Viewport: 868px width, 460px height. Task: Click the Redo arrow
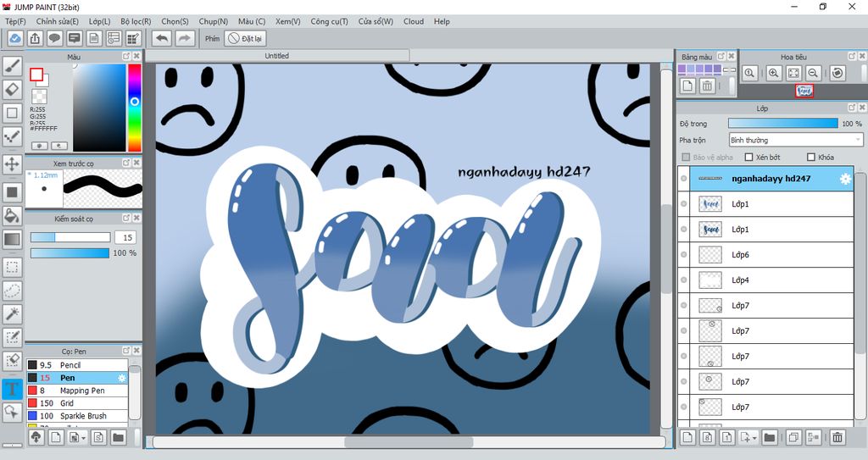(x=185, y=38)
